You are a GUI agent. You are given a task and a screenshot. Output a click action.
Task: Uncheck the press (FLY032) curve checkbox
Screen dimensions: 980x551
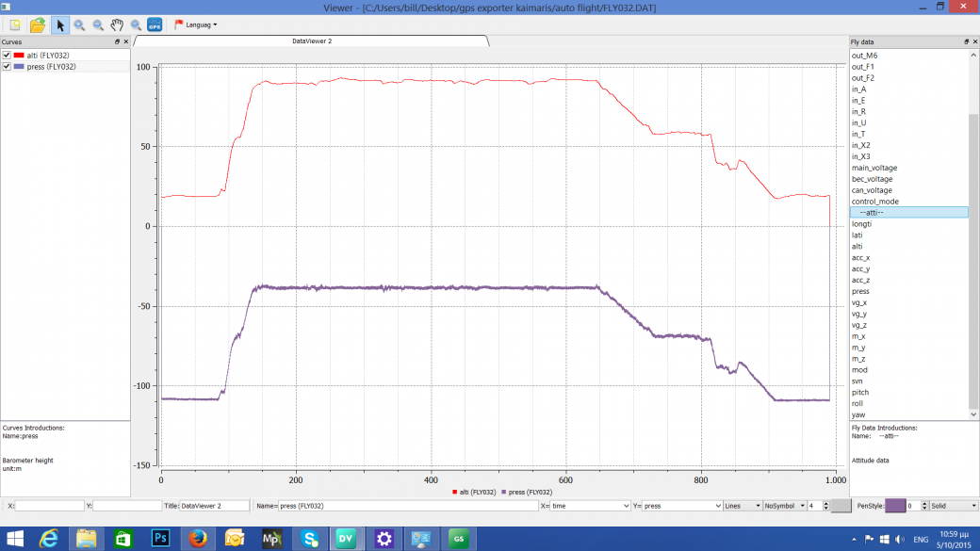click(x=7, y=67)
